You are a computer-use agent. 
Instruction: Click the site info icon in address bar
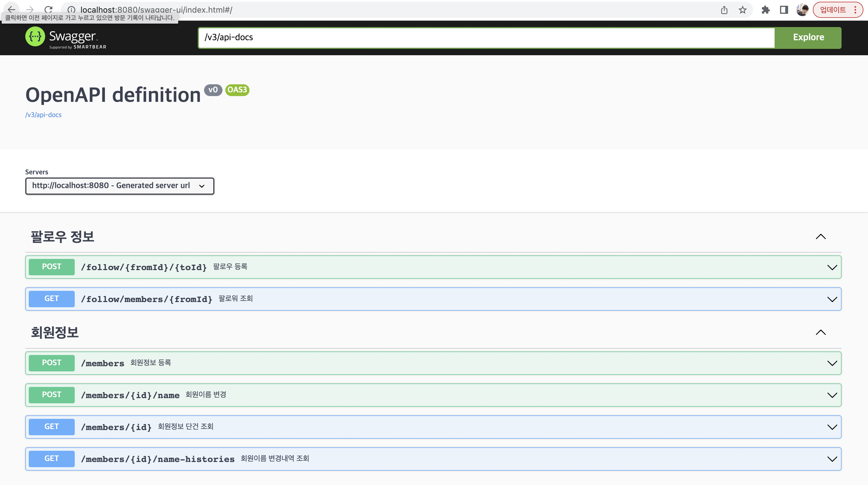[x=71, y=10]
